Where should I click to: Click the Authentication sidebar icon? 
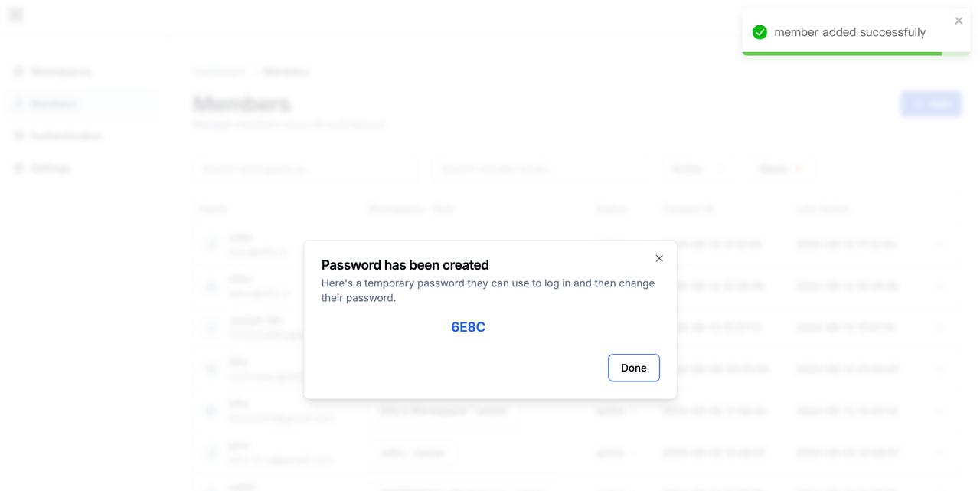click(x=19, y=136)
